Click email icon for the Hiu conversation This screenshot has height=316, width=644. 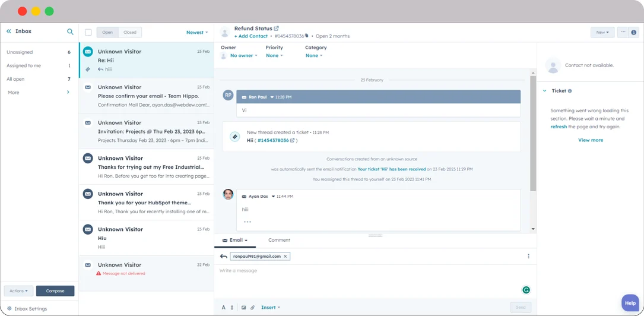coord(88,229)
